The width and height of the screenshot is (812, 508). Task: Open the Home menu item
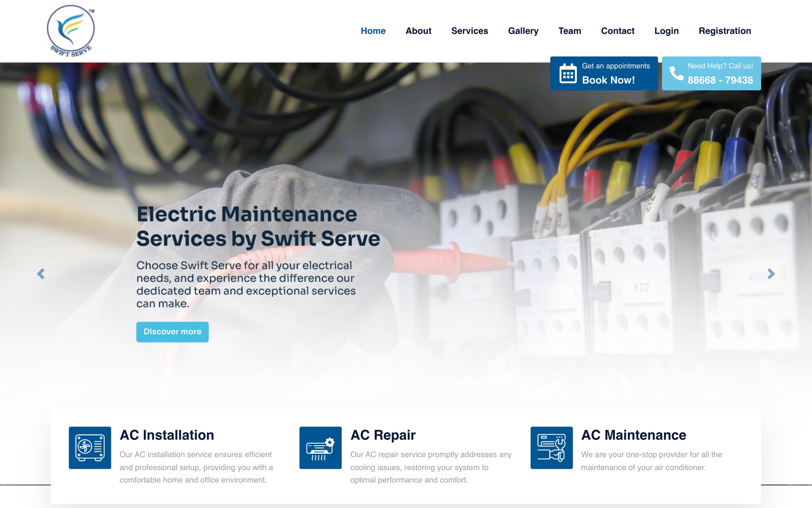click(x=373, y=31)
